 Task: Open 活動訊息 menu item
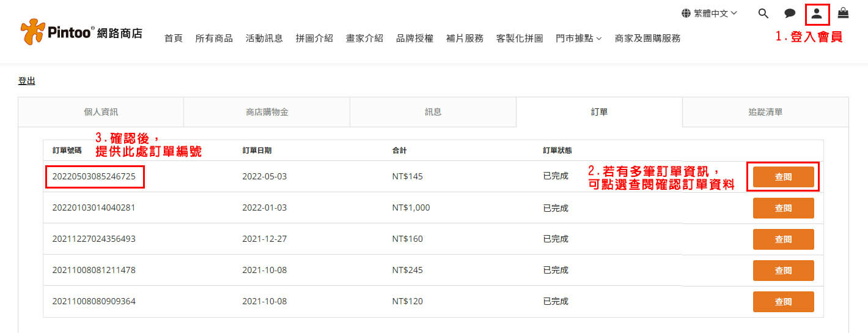(x=264, y=38)
